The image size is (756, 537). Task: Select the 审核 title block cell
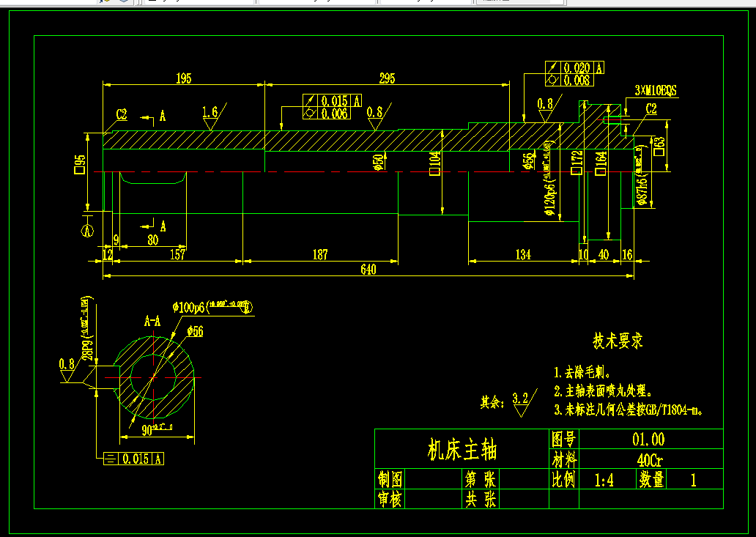pyautogui.click(x=390, y=499)
